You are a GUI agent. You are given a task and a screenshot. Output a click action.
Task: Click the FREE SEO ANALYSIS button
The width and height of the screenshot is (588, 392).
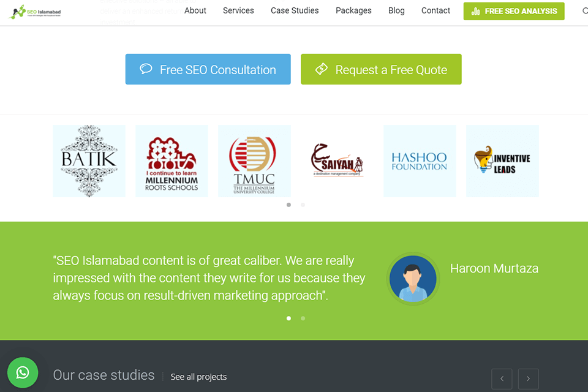coord(514,11)
